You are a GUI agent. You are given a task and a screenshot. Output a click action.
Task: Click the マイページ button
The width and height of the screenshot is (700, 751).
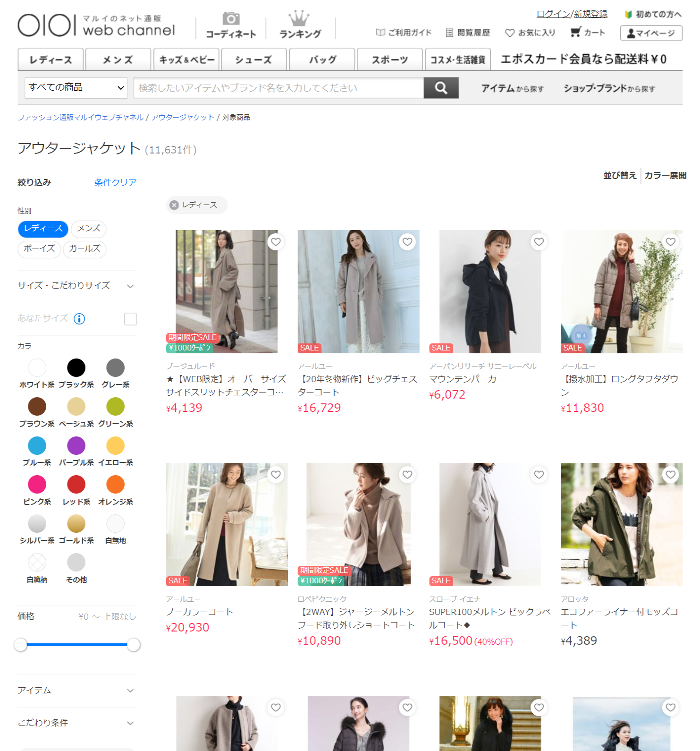651,33
